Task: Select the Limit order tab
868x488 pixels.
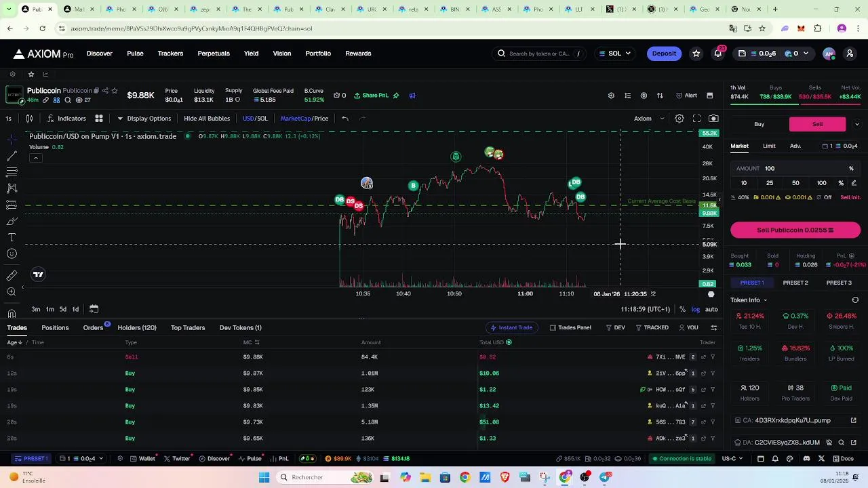Action: pyautogui.click(x=769, y=146)
